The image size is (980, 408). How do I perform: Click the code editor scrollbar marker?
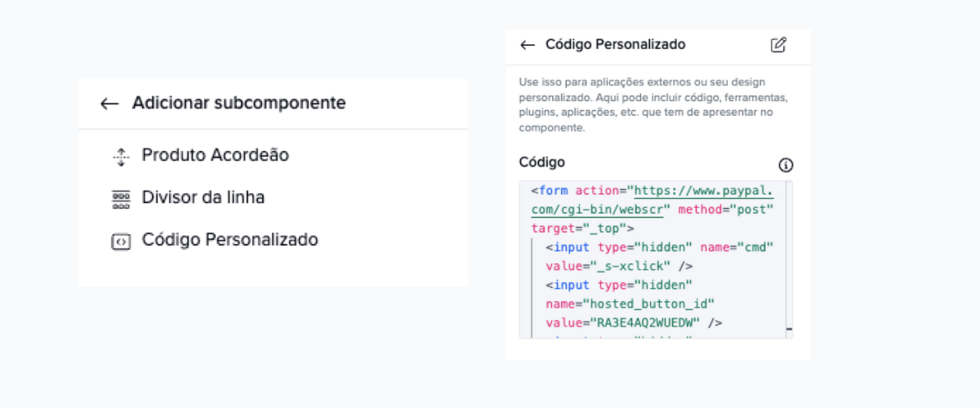[x=789, y=329]
